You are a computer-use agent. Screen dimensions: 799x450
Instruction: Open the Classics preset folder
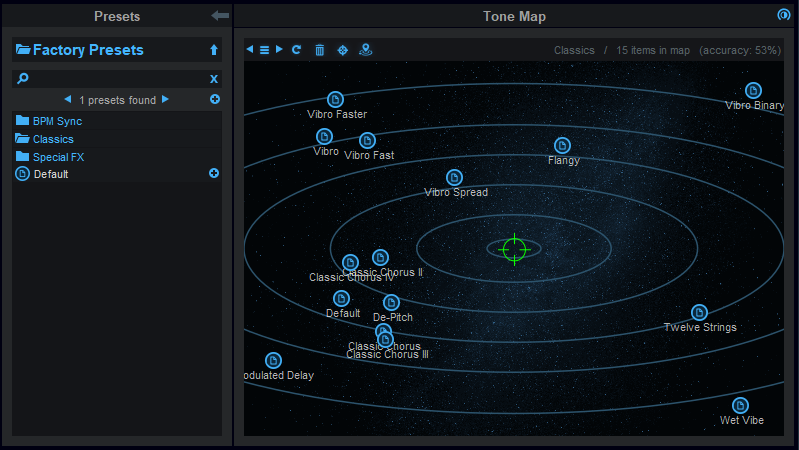[x=53, y=139]
